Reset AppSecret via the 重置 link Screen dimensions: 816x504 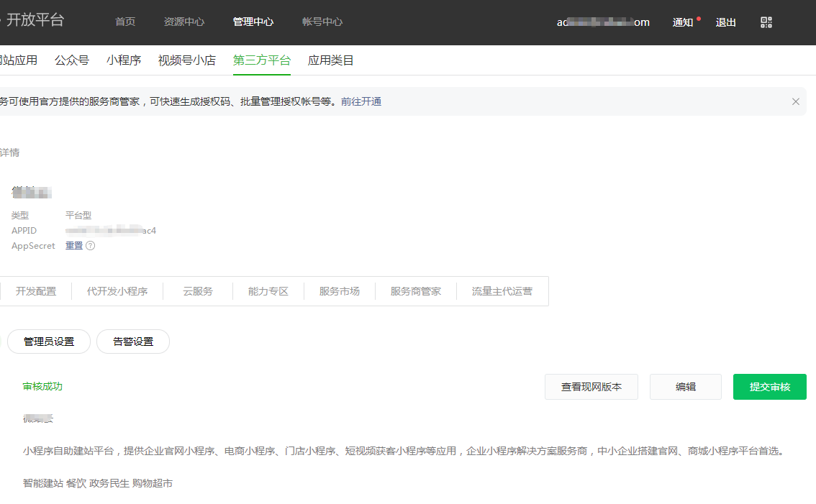click(73, 245)
